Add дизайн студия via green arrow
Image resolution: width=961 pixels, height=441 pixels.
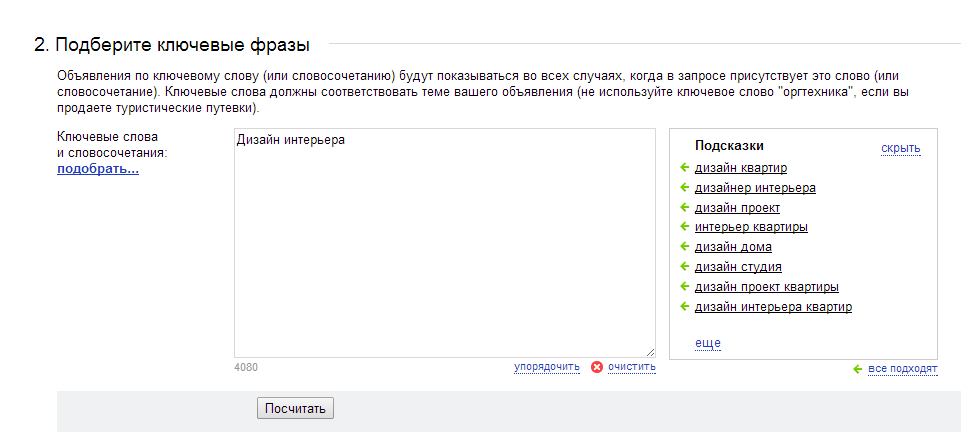[x=685, y=266]
